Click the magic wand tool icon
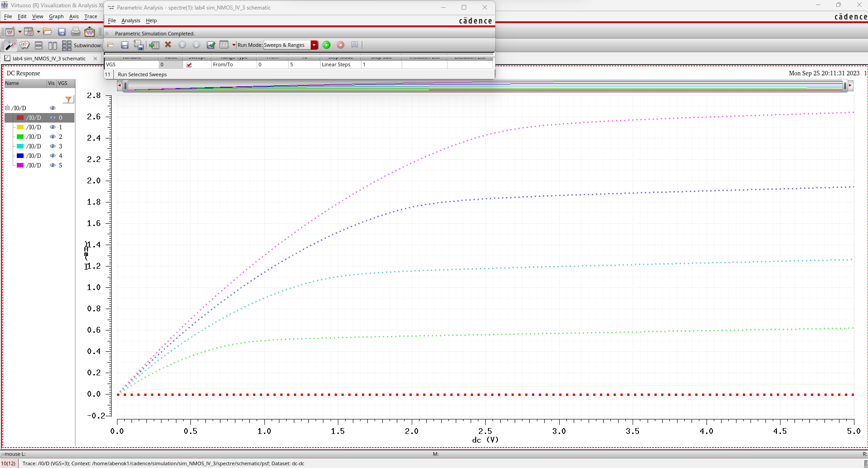This screenshot has height=468, width=868. pyautogui.click(x=10, y=45)
